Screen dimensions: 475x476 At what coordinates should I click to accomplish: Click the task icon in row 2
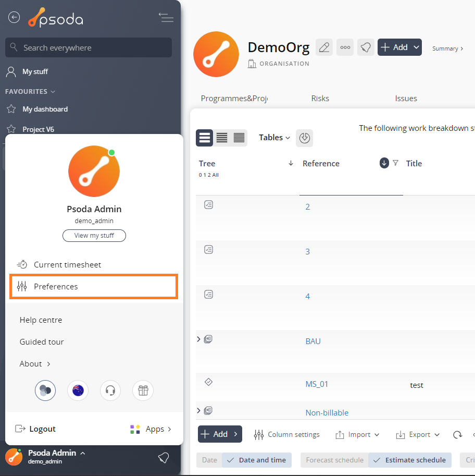[x=209, y=204]
